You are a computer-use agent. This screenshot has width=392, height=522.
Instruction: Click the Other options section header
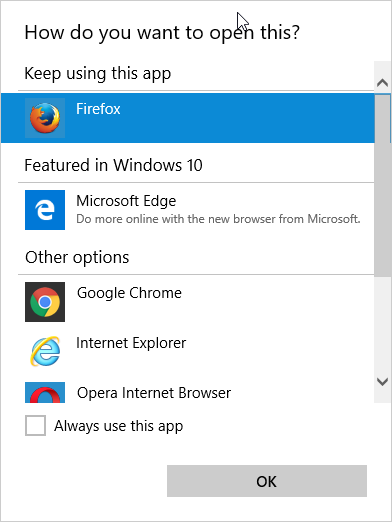77,257
